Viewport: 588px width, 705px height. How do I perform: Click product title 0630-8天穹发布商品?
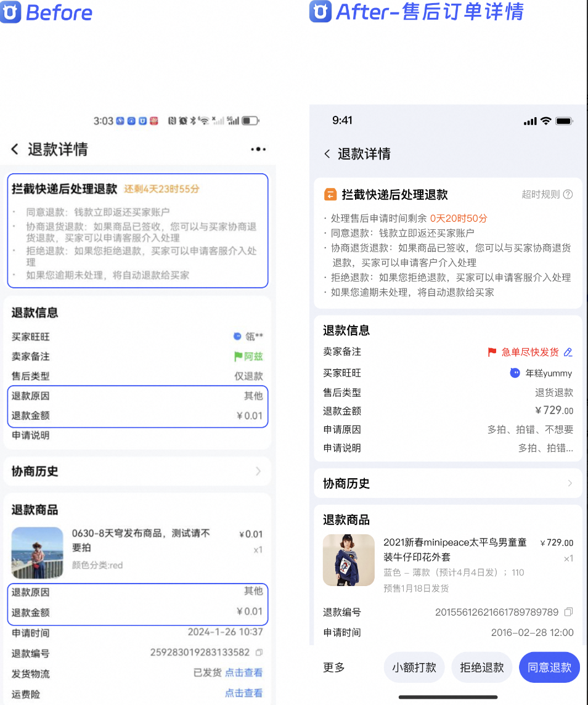coord(141,540)
